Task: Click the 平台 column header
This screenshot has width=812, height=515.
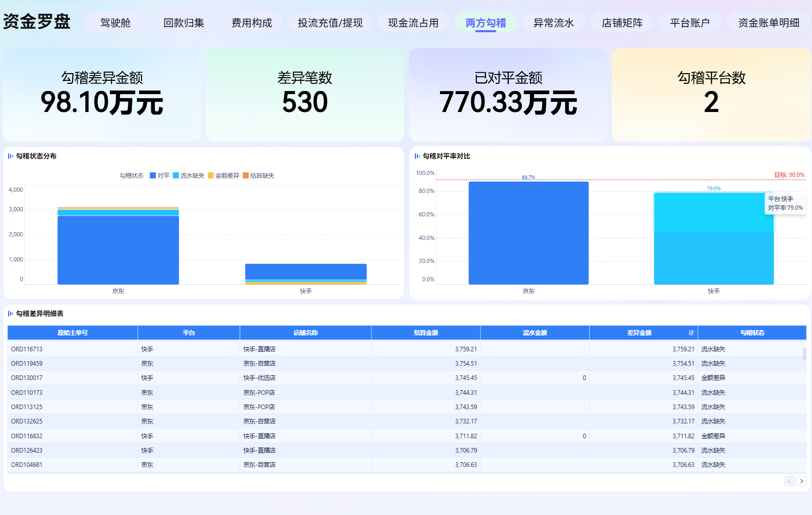Action: [x=189, y=333]
